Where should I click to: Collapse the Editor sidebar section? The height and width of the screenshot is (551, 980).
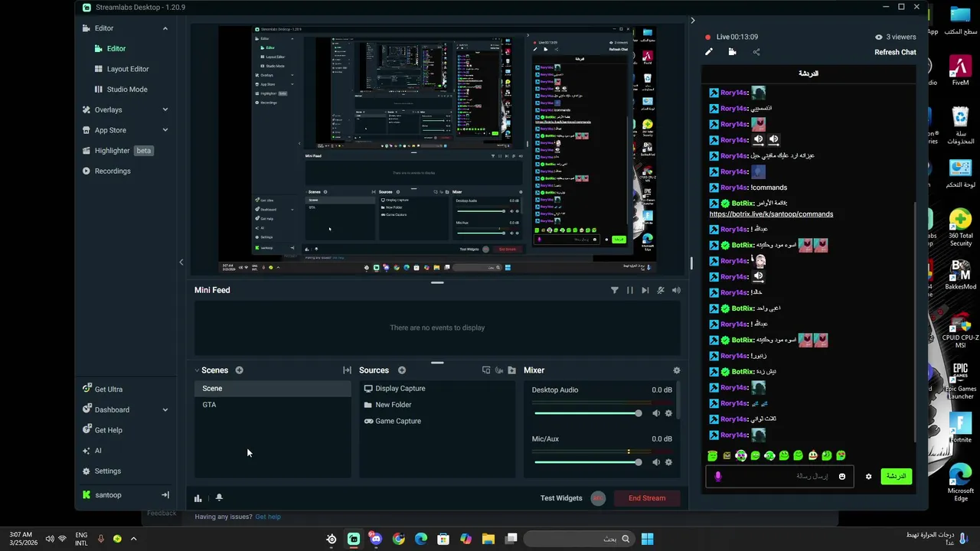pos(165,28)
